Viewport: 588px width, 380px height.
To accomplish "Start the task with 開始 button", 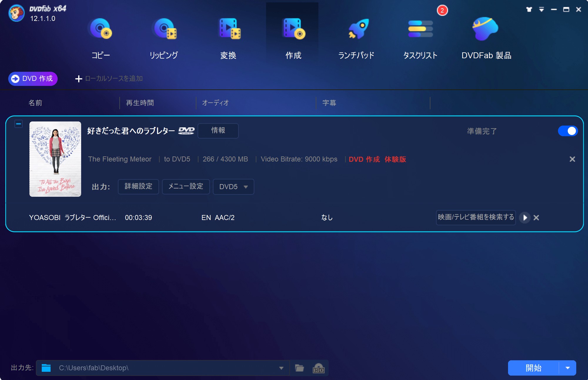I will coord(533,368).
